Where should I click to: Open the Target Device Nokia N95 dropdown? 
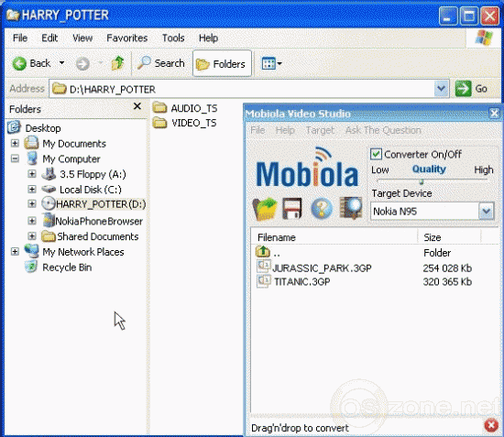[x=486, y=211]
